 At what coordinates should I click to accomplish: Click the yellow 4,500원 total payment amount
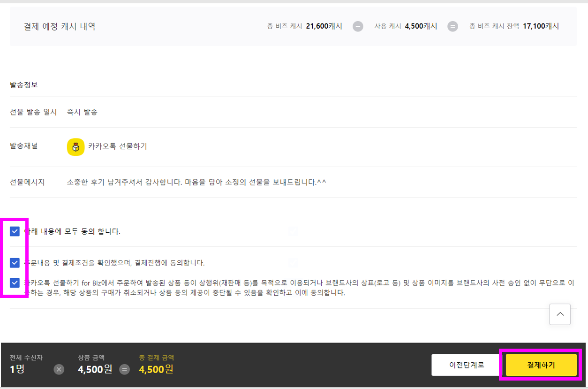(156, 369)
